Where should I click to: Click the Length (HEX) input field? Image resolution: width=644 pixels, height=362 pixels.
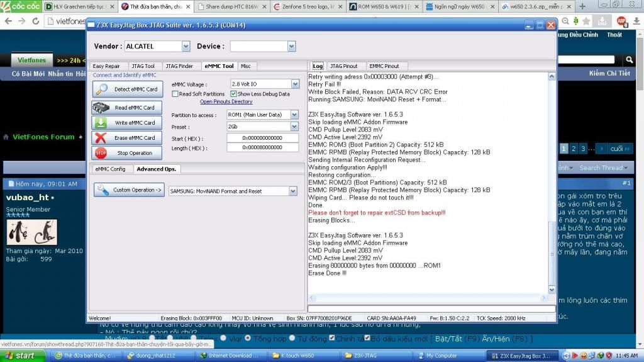click(262, 147)
